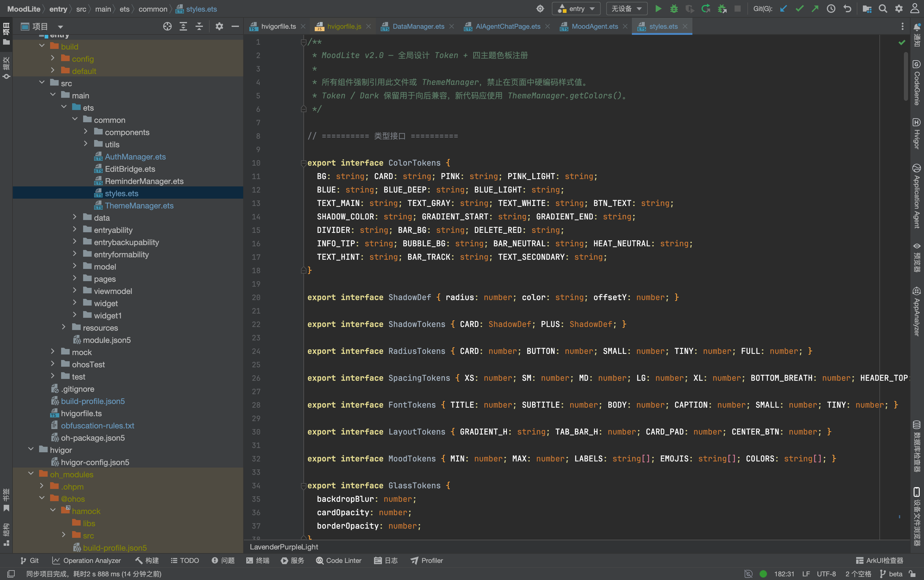The width and height of the screenshot is (924, 580).
Task: Fold the ColorTokens interface block at line 10
Action: click(x=303, y=163)
